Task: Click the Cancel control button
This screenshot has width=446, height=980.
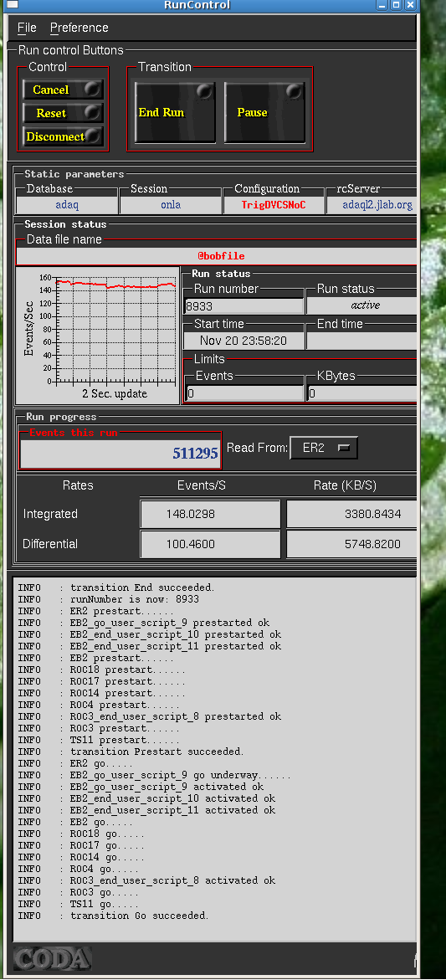Action: (63, 90)
